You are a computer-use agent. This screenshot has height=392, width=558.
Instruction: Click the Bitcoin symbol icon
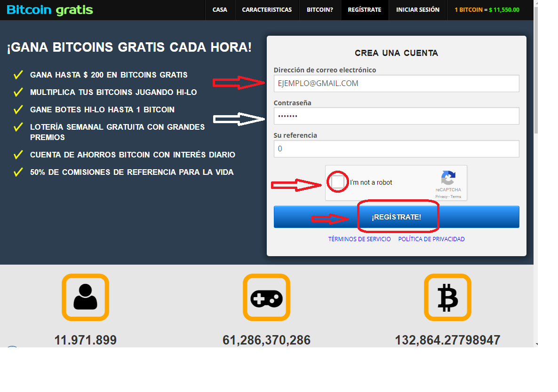tap(448, 297)
